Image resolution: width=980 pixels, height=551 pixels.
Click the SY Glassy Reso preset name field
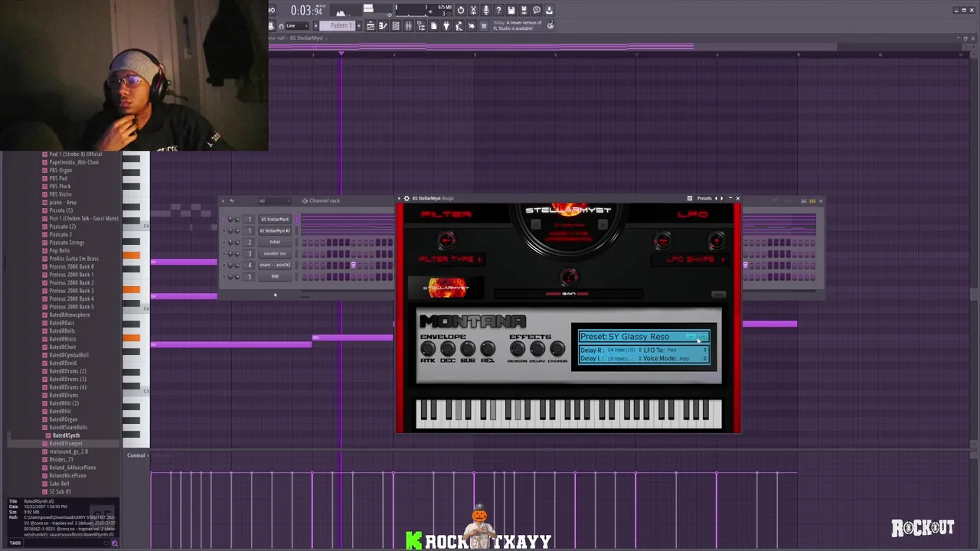639,337
